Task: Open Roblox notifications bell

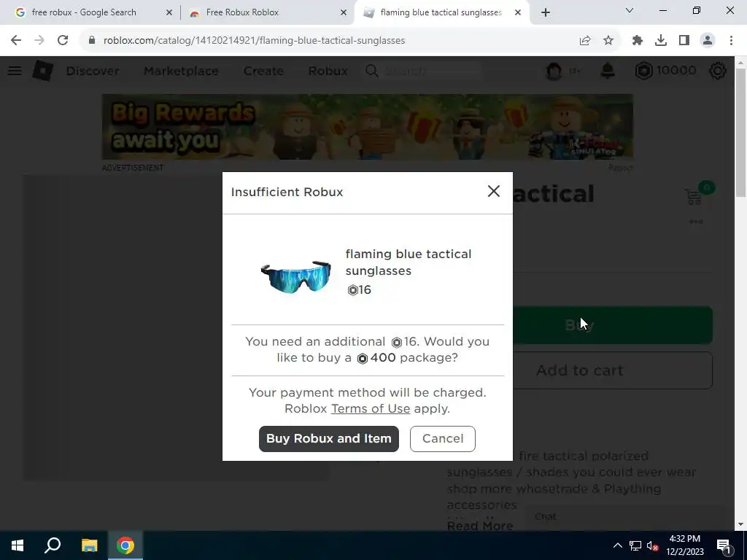Action: 608,71
